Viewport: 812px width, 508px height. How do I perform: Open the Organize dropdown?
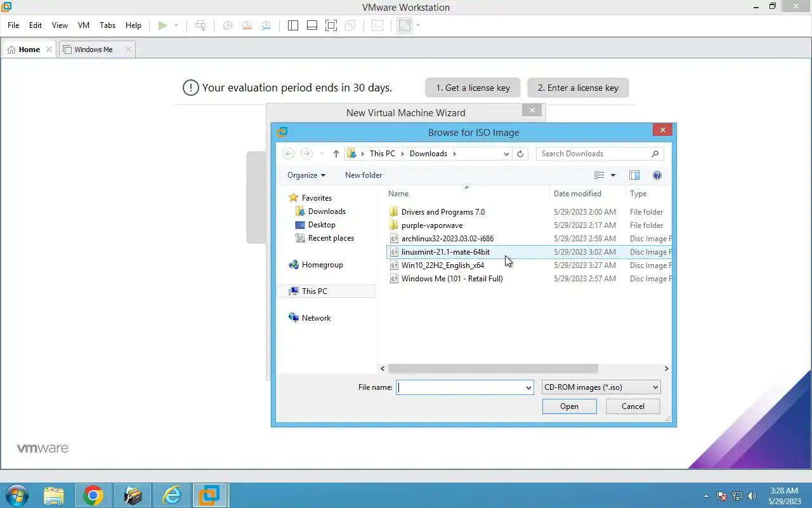306,175
